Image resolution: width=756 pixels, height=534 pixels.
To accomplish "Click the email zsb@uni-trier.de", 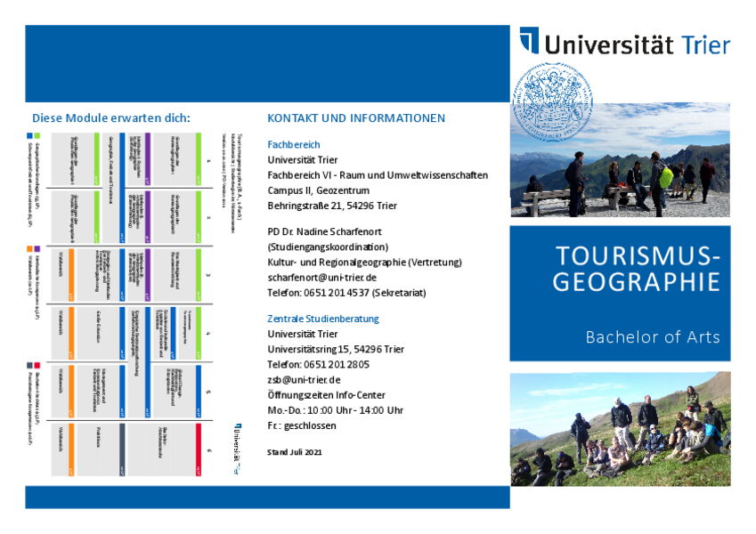I will (305, 380).
